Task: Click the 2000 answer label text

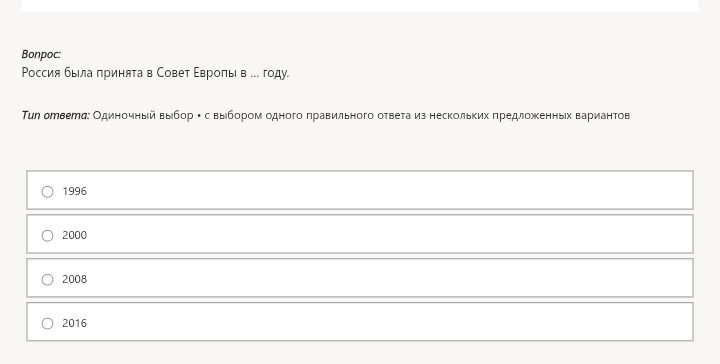Action: [x=74, y=235]
